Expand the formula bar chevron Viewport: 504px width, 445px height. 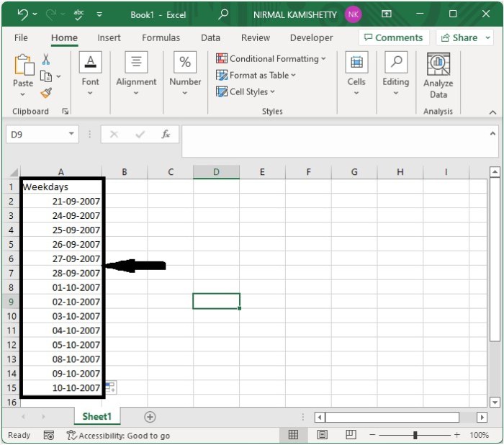click(x=492, y=133)
